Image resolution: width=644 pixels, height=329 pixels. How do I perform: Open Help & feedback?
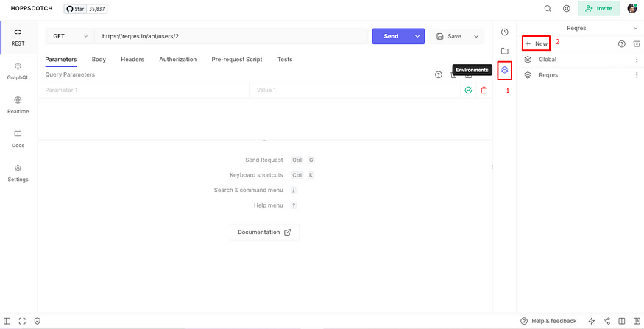click(548, 321)
